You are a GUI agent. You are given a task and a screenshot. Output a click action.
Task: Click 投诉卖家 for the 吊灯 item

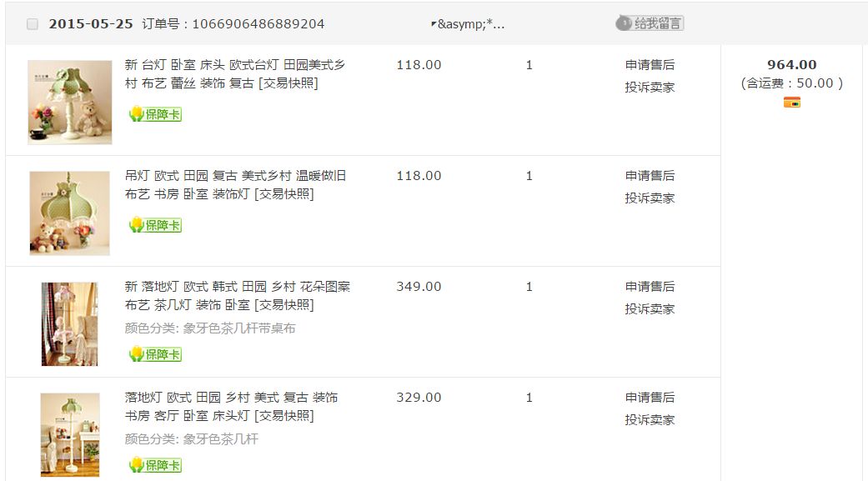(650, 198)
